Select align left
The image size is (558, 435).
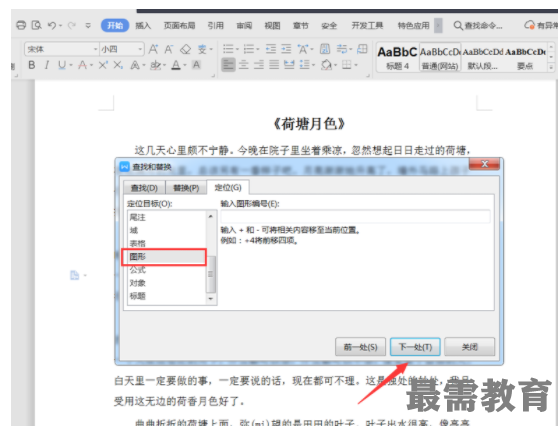pos(228,65)
